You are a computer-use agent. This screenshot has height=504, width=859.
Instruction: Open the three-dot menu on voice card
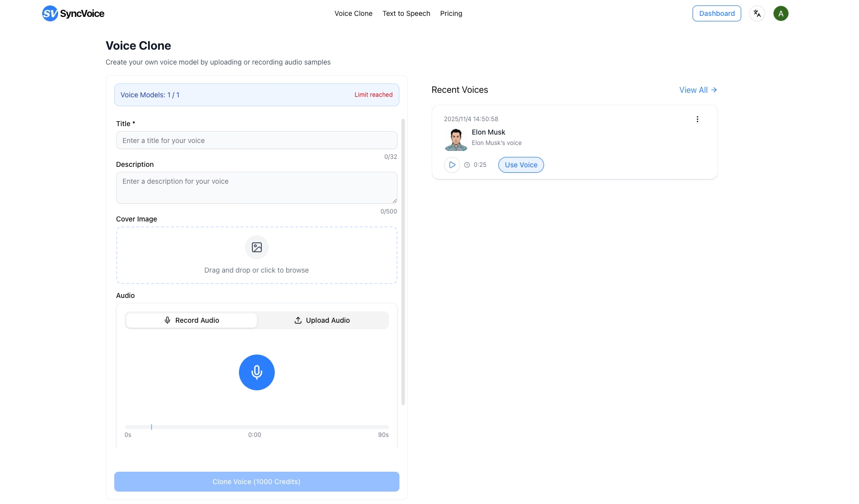(x=697, y=119)
